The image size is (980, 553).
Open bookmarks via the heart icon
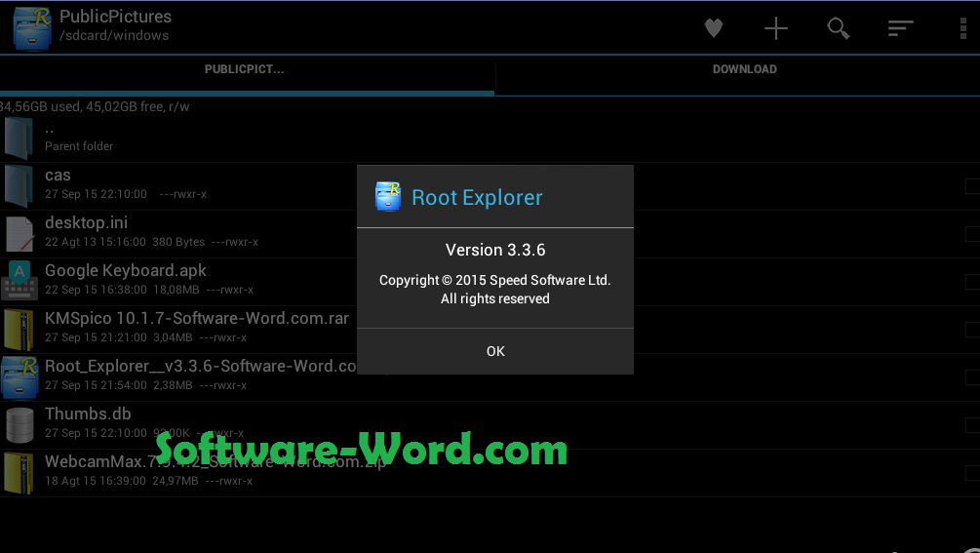[x=713, y=28]
